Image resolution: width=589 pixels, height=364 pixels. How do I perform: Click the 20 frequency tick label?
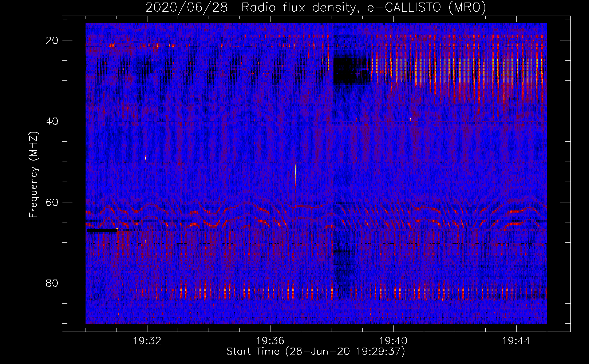[x=52, y=40]
